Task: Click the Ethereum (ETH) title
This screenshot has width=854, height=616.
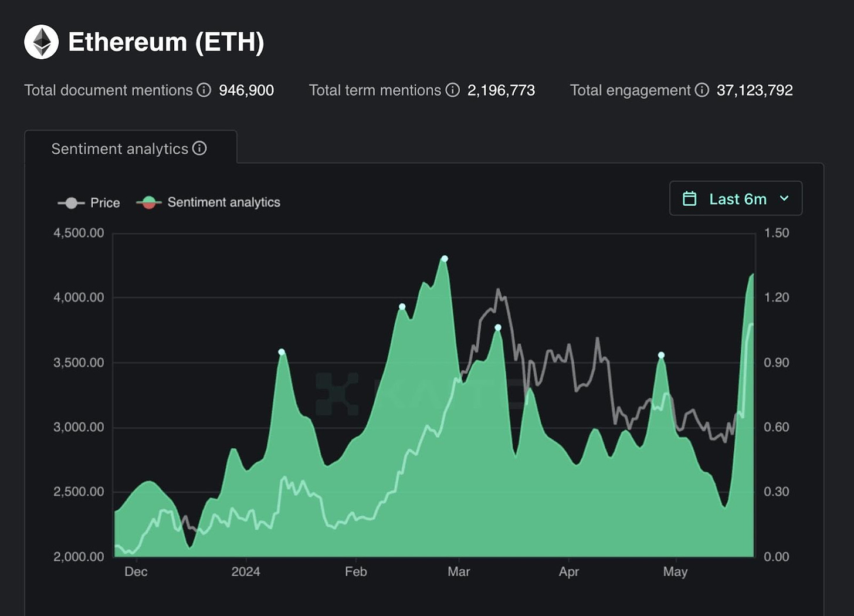Action: tap(166, 42)
